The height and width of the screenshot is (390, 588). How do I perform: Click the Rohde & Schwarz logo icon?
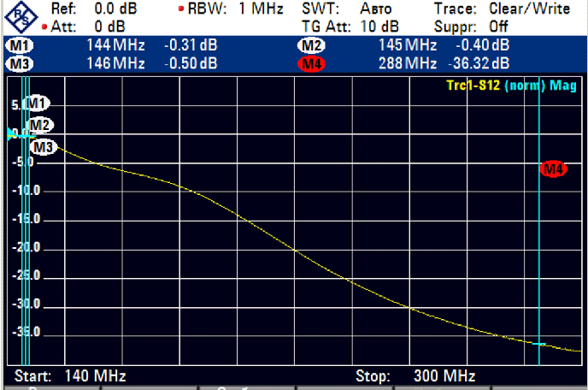pos(21,16)
